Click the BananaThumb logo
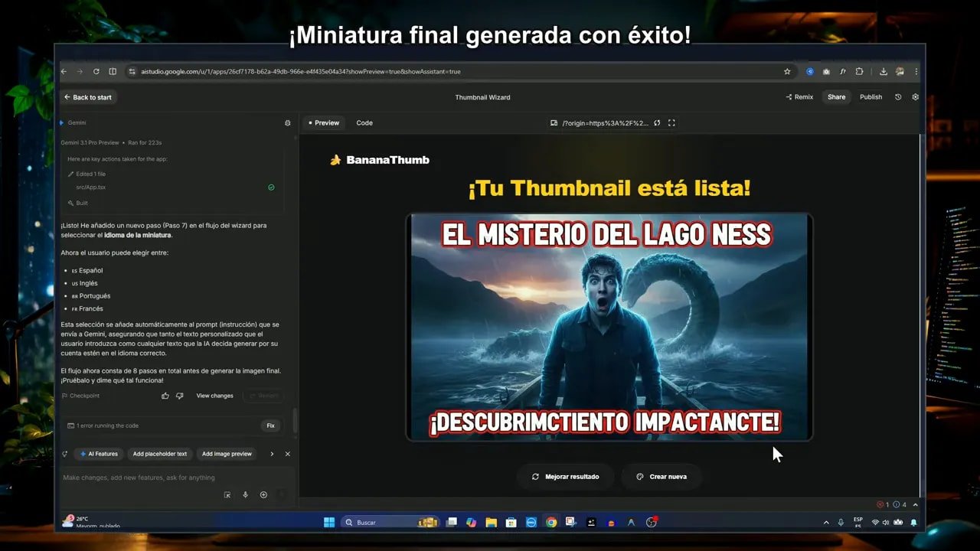This screenshot has width=980, height=551. coord(380,160)
